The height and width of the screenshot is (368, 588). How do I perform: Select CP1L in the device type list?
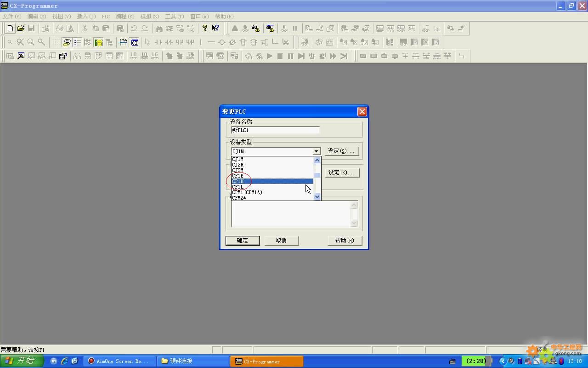(x=272, y=187)
